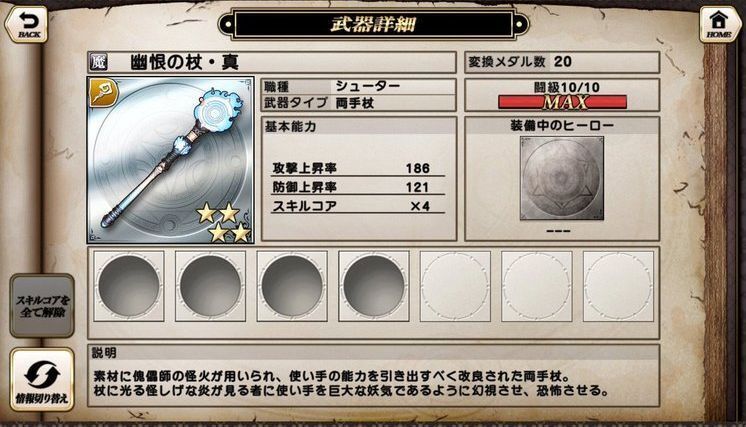
Task: Select the fourth dark skill core slot
Action: tap(373, 286)
